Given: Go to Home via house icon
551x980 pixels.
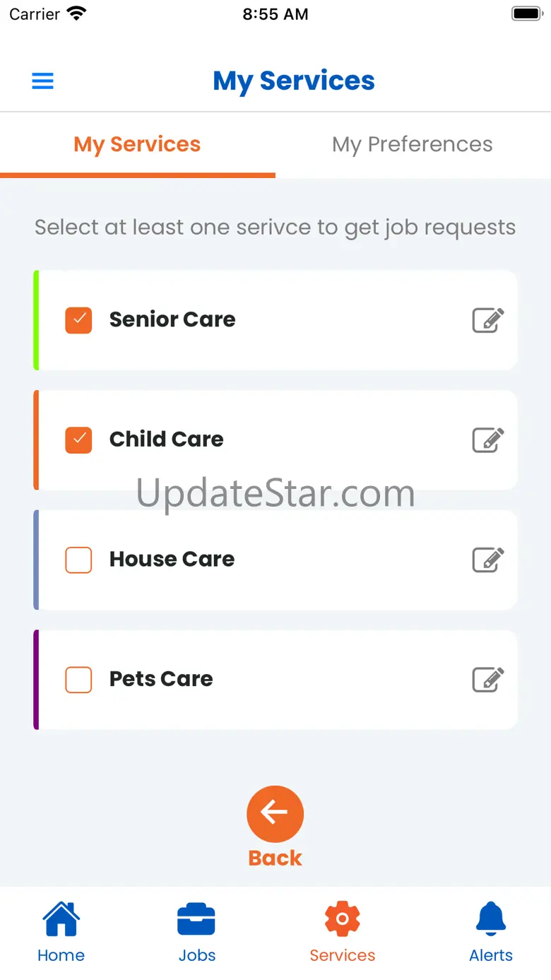Looking at the screenshot, I should pos(61,919).
